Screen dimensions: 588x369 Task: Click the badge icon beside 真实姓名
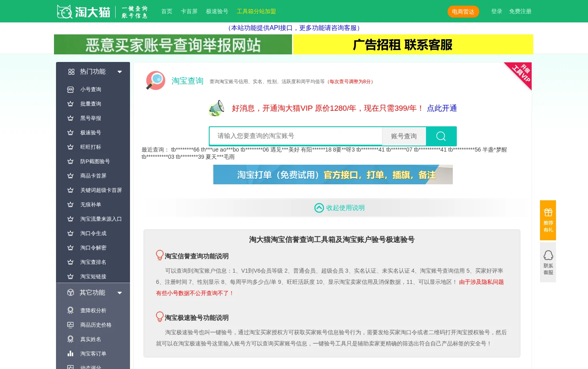tap(70, 339)
